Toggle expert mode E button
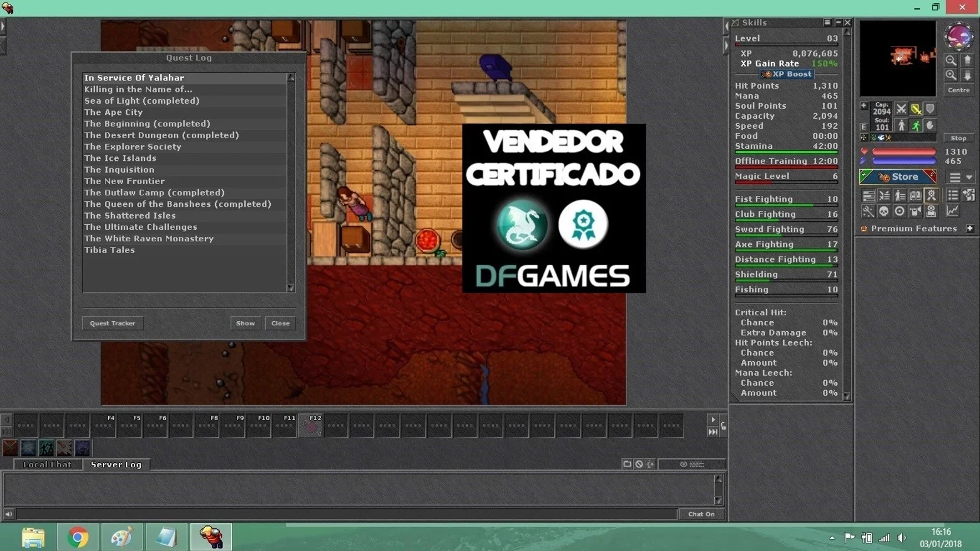Image resolution: width=980 pixels, height=551 pixels. pyautogui.click(x=864, y=127)
